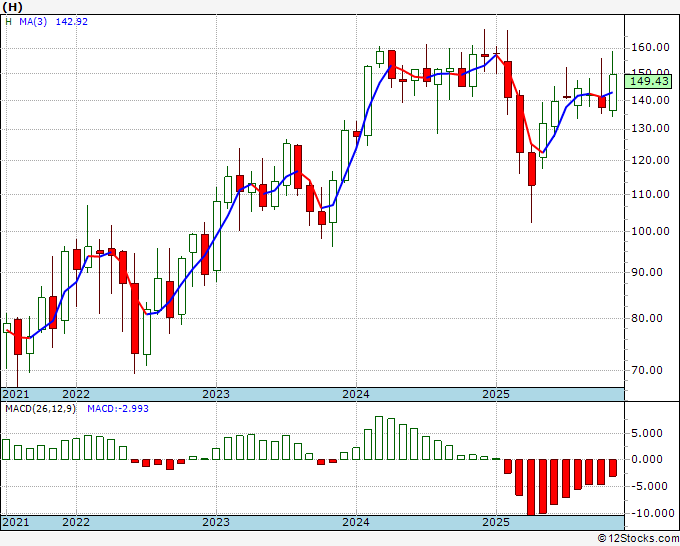The width and height of the screenshot is (680, 546).
Task: Click 2022 on the MACD panel timeline
Action: [76, 522]
